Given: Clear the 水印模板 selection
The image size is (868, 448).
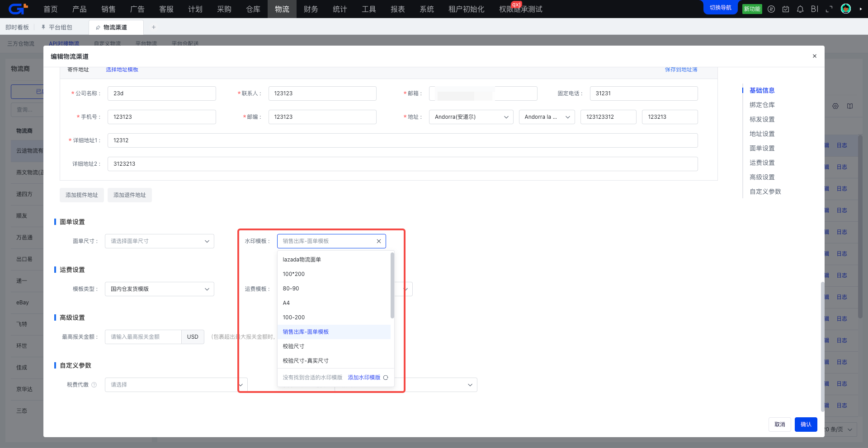Looking at the screenshot, I should (379, 241).
